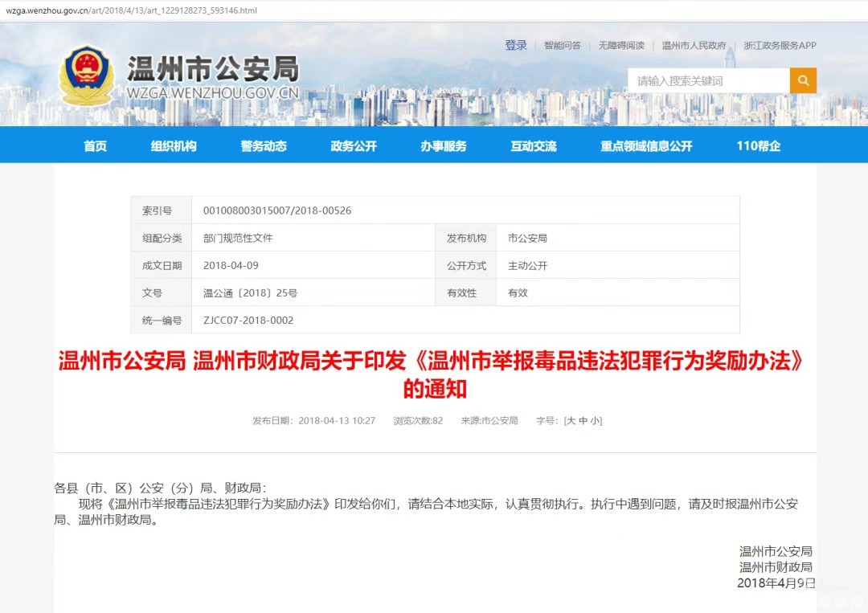Viewport: 868px width, 613px height.
Task: Click the police badge emblem logo
Action: click(x=86, y=76)
